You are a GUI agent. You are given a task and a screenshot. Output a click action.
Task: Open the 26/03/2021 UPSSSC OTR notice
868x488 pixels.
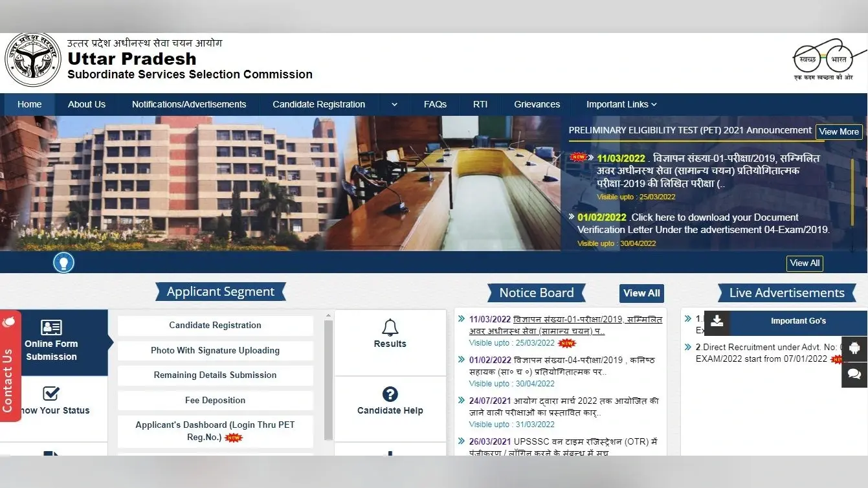point(563,447)
